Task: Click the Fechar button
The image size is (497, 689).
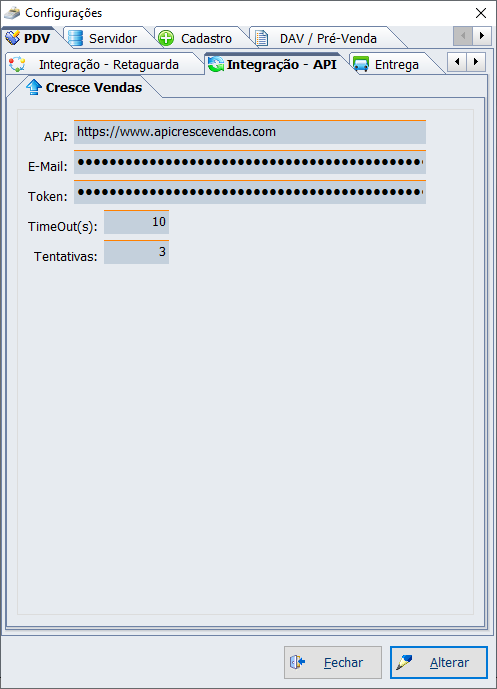Action: tap(333, 662)
